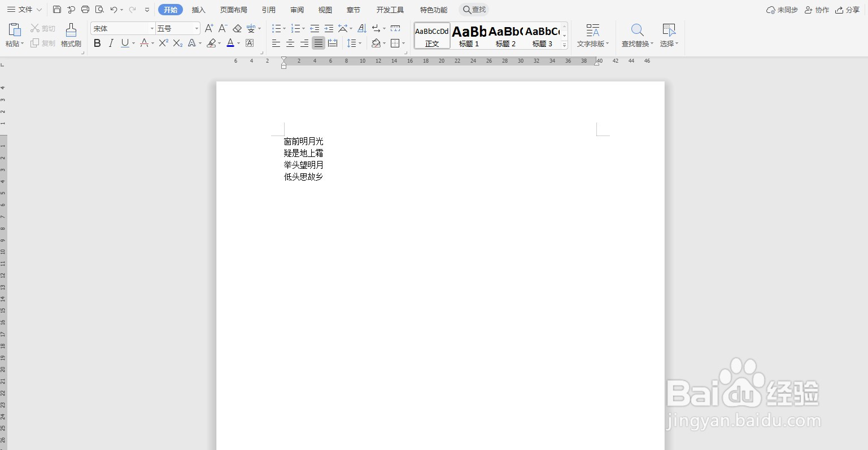Click the Redo arrow icon

pos(132,10)
